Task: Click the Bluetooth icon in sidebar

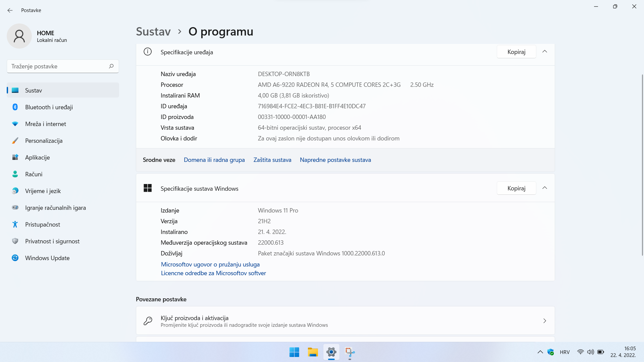Action: point(15,107)
